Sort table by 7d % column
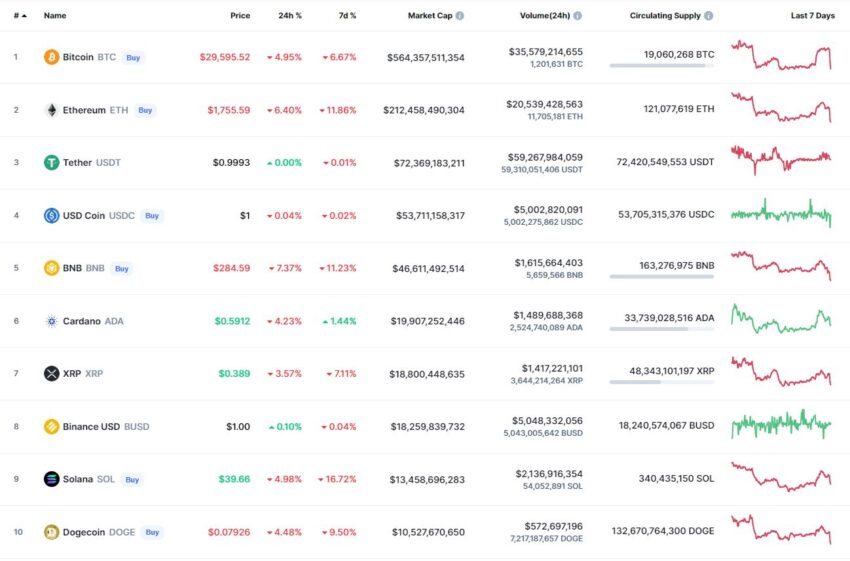The width and height of the screenshot is (850, 561). tap(347, 16)
